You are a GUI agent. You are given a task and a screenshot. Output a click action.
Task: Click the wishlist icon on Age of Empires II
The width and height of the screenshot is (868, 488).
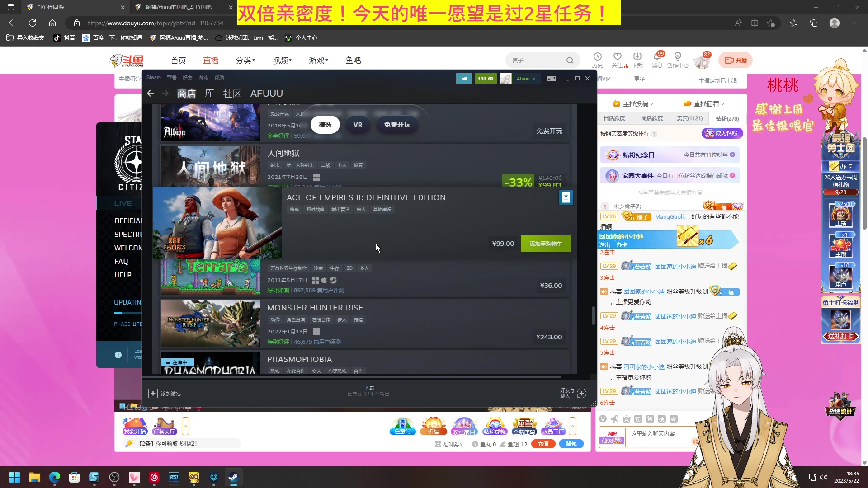[566, 197]
